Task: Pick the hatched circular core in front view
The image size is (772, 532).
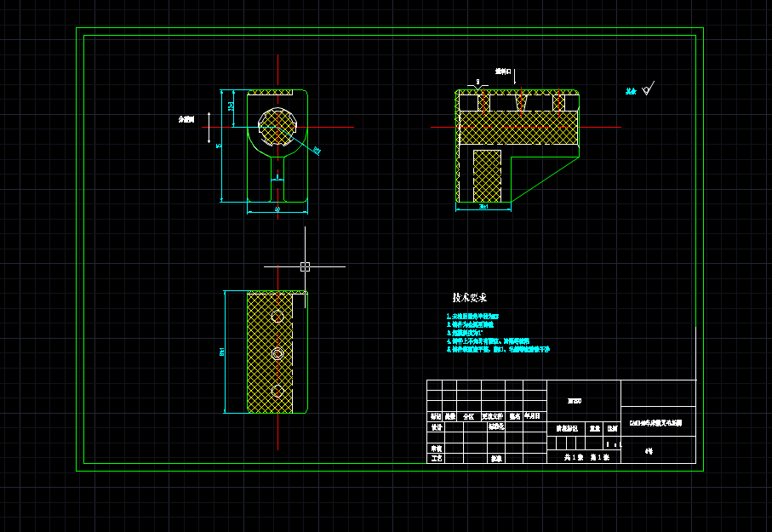Action: click(x=277, y=127)
